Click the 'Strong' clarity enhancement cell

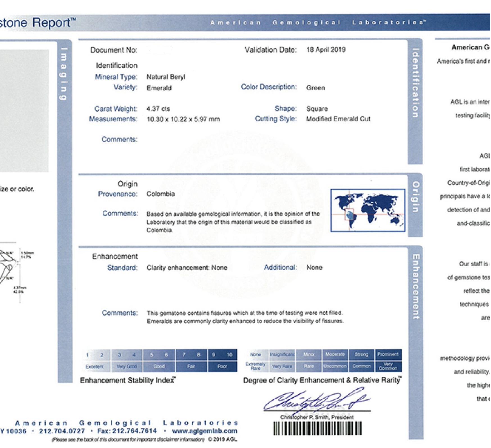pyautogui.click(x=361, y=354)
